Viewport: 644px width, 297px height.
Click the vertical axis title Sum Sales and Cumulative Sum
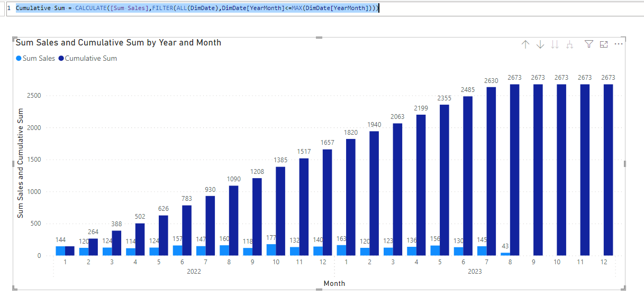(21, 163)
